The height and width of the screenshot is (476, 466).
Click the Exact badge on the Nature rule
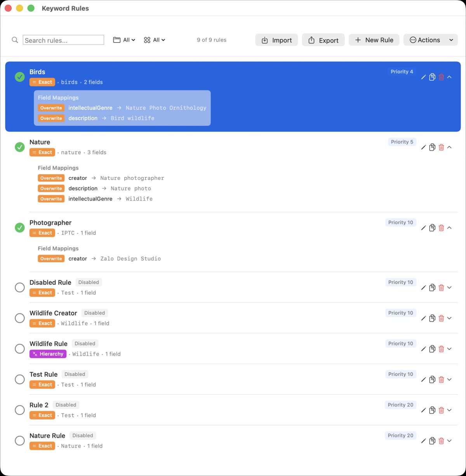42,152
